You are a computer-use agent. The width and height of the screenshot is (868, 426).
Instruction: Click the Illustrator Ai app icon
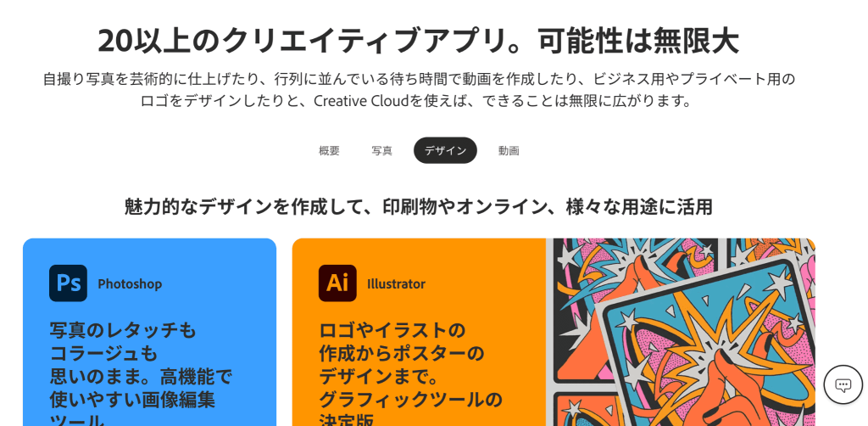pos(337,283)
